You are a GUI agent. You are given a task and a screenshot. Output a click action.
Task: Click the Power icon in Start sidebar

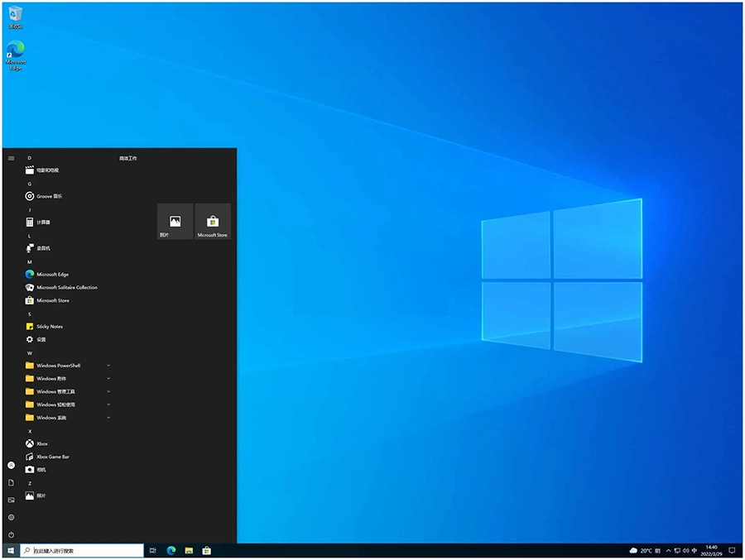tap(11, 535)
